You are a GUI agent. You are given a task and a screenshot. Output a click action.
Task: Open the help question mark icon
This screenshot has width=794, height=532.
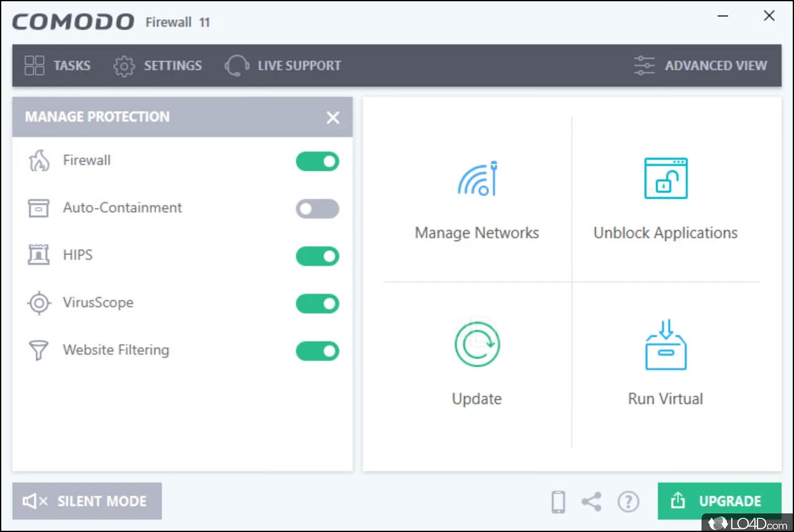[628, 502]
